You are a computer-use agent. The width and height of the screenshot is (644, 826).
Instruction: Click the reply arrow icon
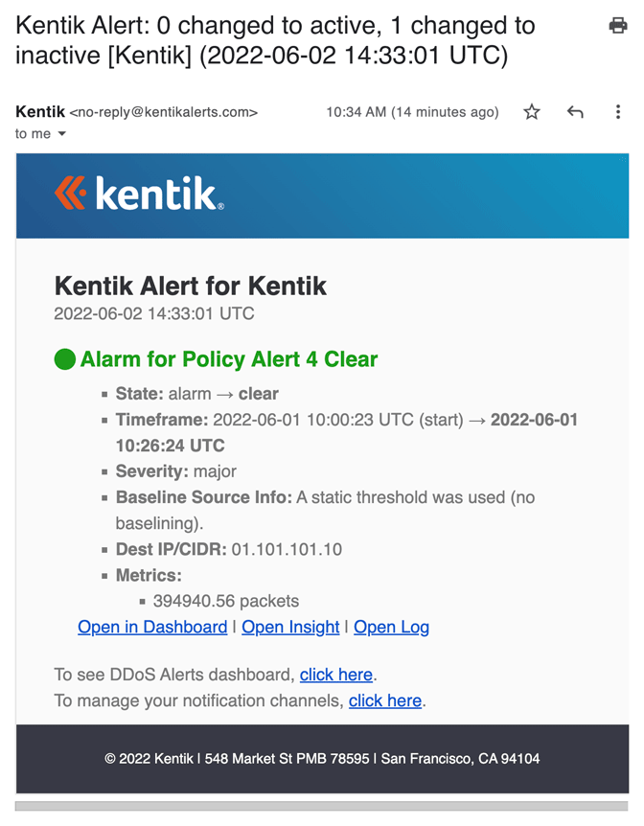pos(575,112)
